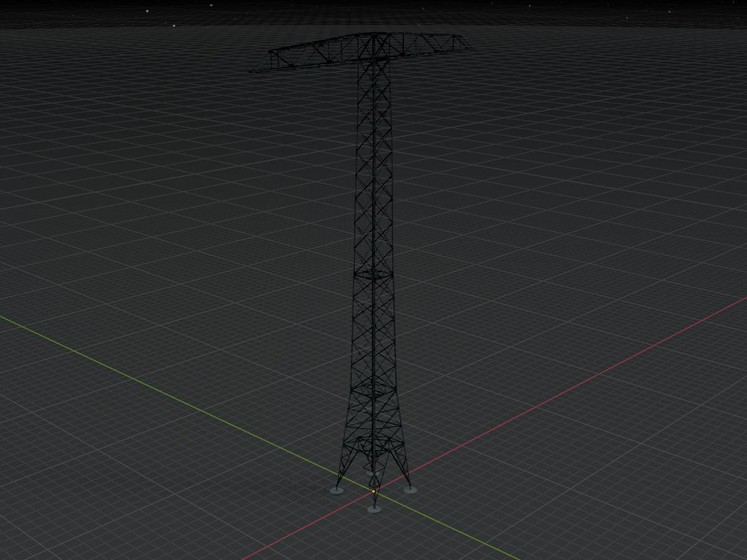
Task: Click the front foundation pad nearest the camera
Action: (x=374, y=509)
